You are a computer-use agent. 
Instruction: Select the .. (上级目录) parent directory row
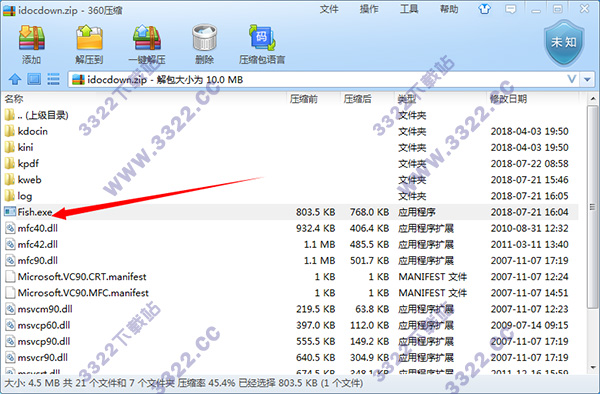coord(291,115)
